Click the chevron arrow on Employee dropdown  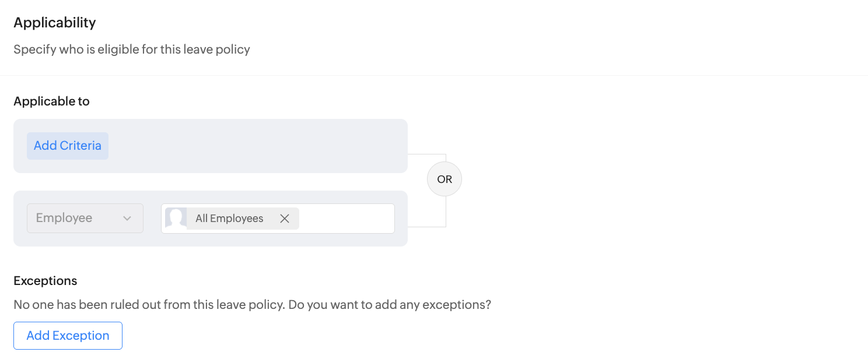tap(127, 219)
